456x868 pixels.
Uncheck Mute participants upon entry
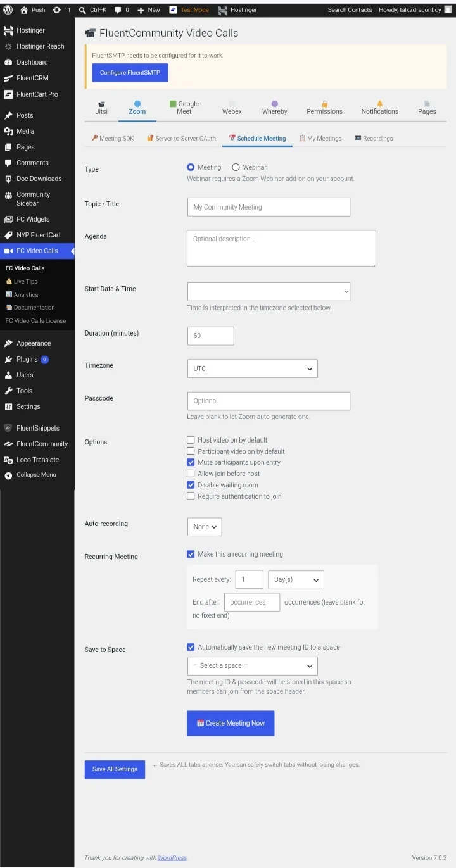191,462
